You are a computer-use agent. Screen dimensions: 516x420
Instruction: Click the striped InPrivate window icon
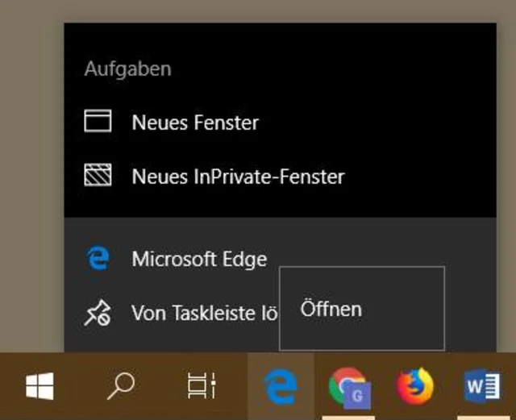coord(98,176)
